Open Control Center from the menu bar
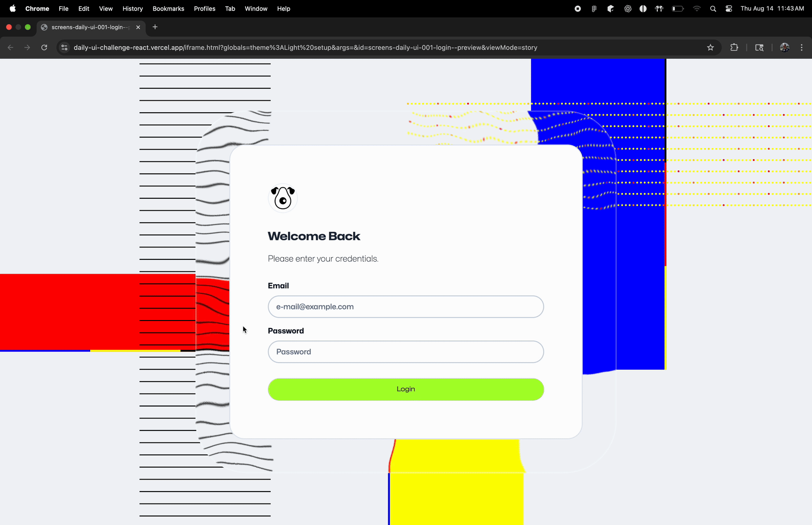Viewport: 812px width, 525px height. pyautogui.click(x=728, y=8)
